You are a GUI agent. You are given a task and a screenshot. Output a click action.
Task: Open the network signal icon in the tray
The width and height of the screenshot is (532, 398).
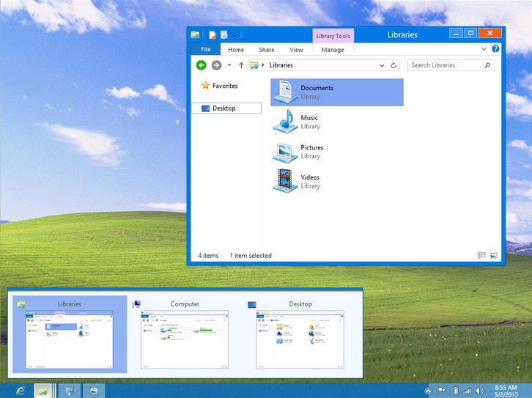tap(468, 391)
